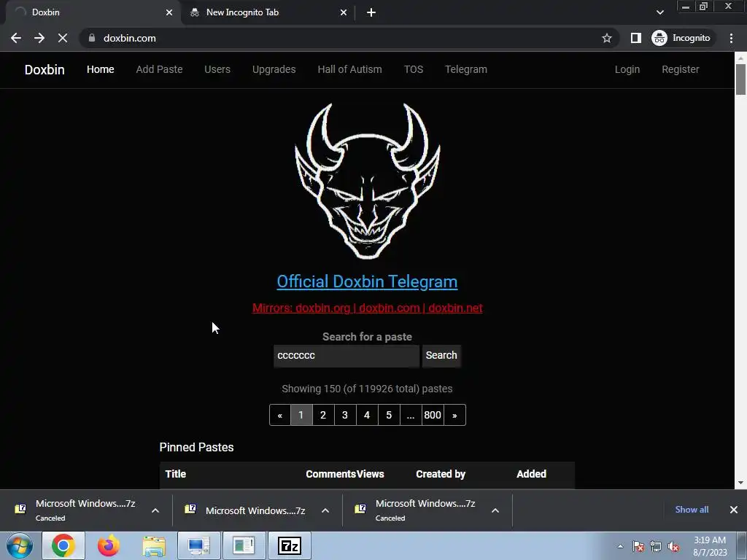747x560 pixels.
Task: Open Firefox from the taskbar
Action: coord(108,545)
